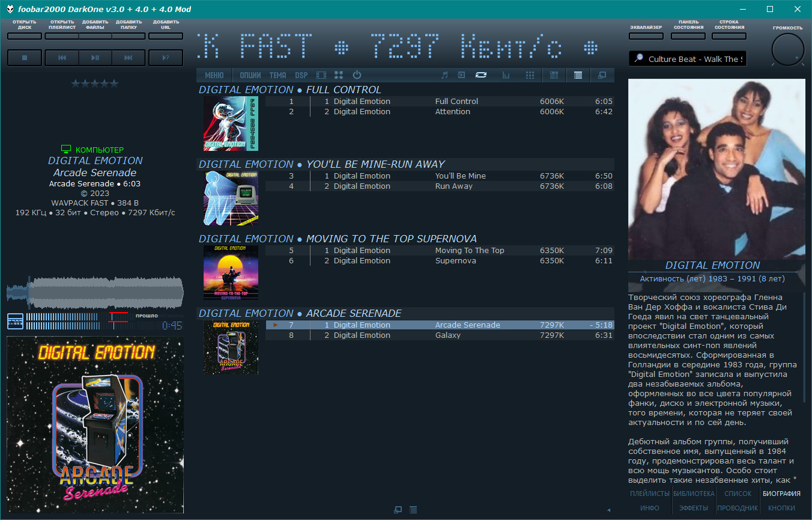Skip to the next track
The height and width of the screenshot is (520, 812).
[x=128, y=58]
